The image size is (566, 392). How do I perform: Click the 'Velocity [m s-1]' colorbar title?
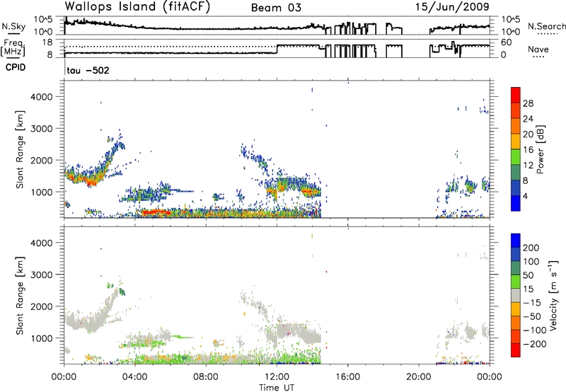coord(553,295)
